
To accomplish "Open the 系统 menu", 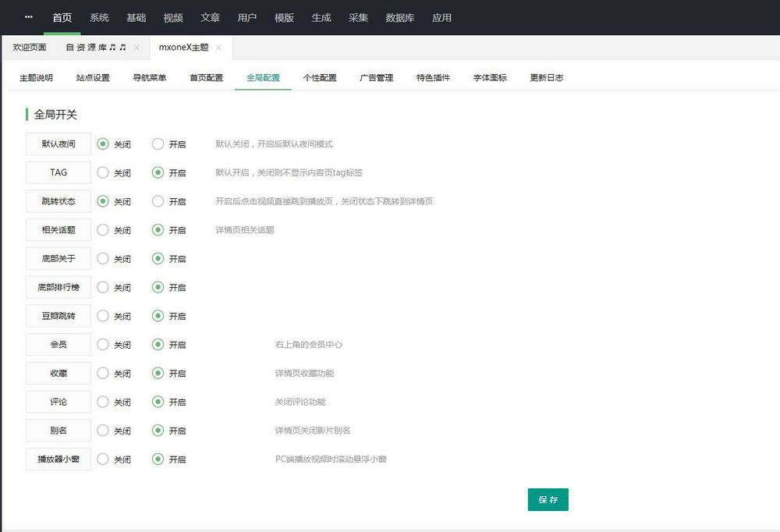I will 98,17.
